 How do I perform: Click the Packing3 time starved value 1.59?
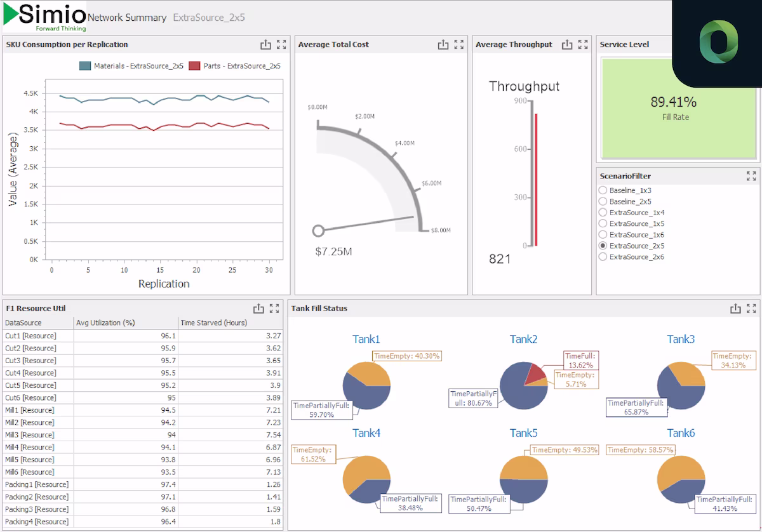tap(273, 509)
